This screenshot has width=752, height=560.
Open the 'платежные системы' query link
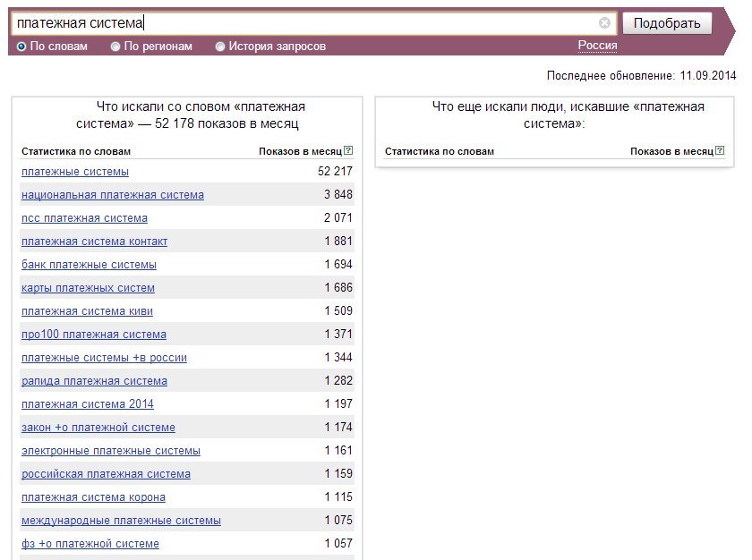(x=75, y=172)
